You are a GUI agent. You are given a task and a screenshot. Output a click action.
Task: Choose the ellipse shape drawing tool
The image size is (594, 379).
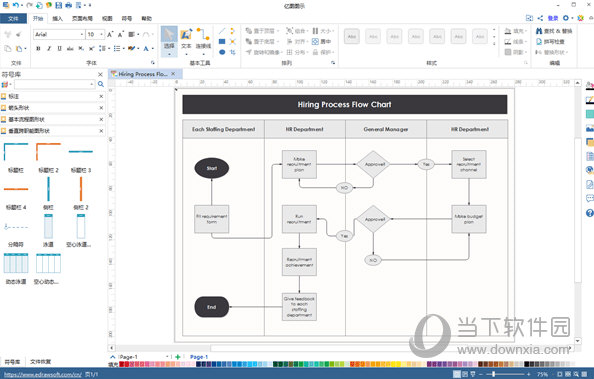point(222,52)
